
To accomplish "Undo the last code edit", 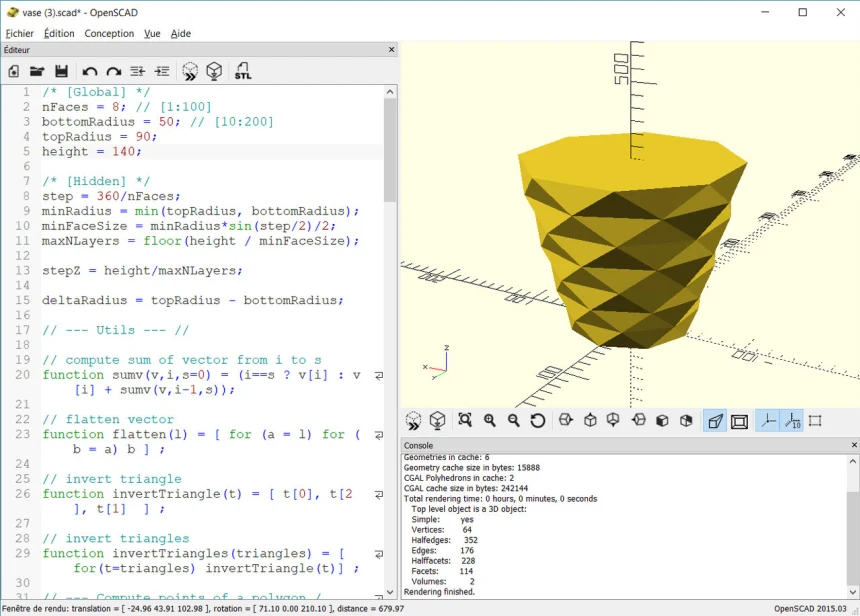I will [x=88, y=71].
